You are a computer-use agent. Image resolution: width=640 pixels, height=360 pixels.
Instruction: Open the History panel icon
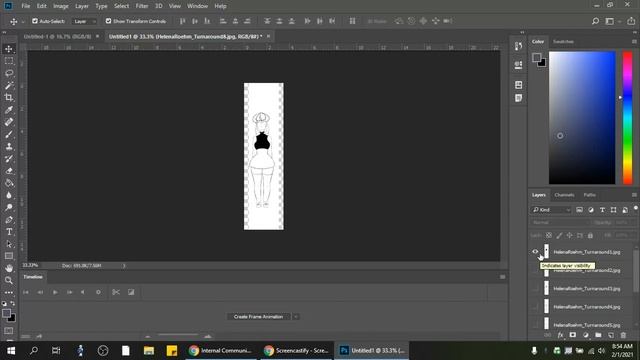(x=518, y=46)
